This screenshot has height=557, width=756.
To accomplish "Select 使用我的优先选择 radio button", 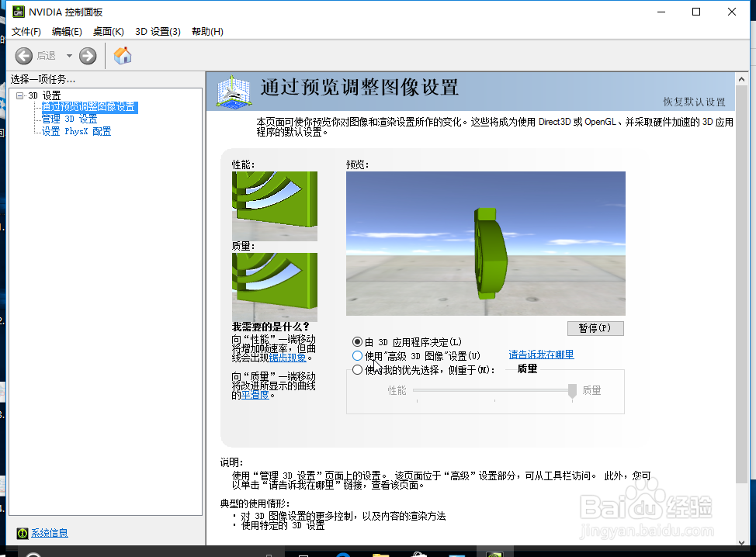I will (357, 370).
